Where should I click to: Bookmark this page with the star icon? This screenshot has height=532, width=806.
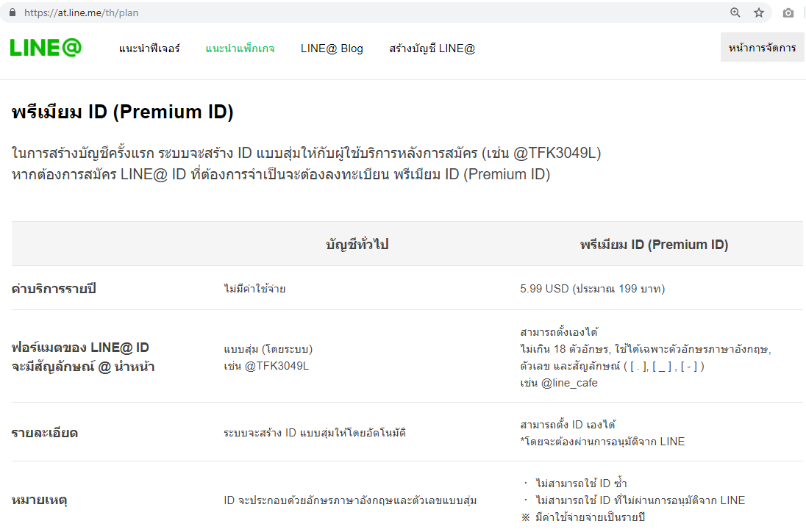(x=759, y=12)
